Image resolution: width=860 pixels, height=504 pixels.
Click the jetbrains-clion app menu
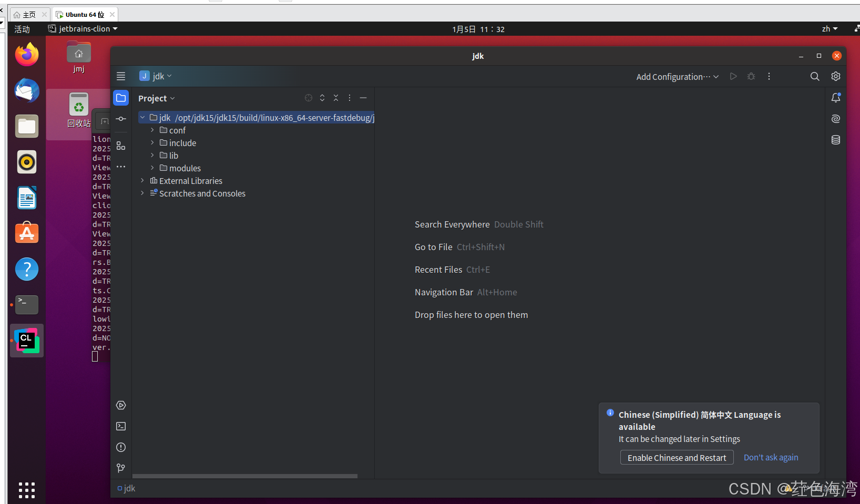[83, 29]
